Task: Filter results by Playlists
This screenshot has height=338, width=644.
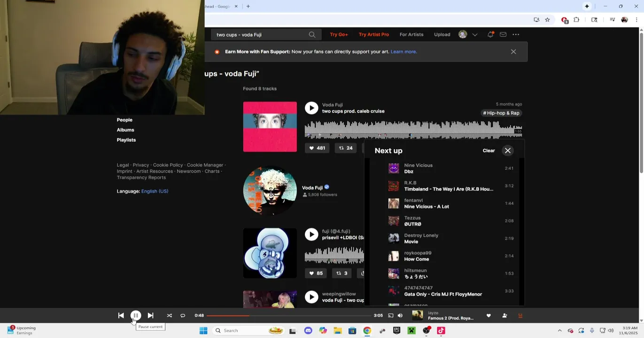Action: click(x=126, y=140)
